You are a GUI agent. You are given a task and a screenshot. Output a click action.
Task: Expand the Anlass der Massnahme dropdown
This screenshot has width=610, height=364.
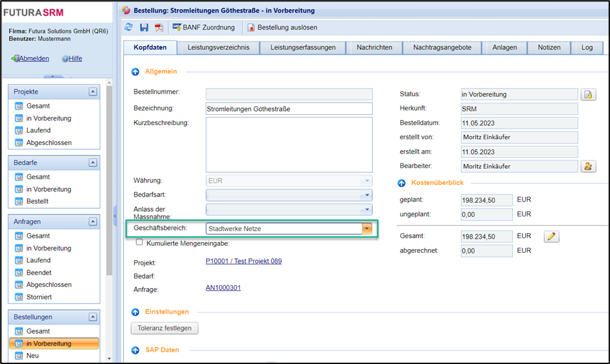367,210
